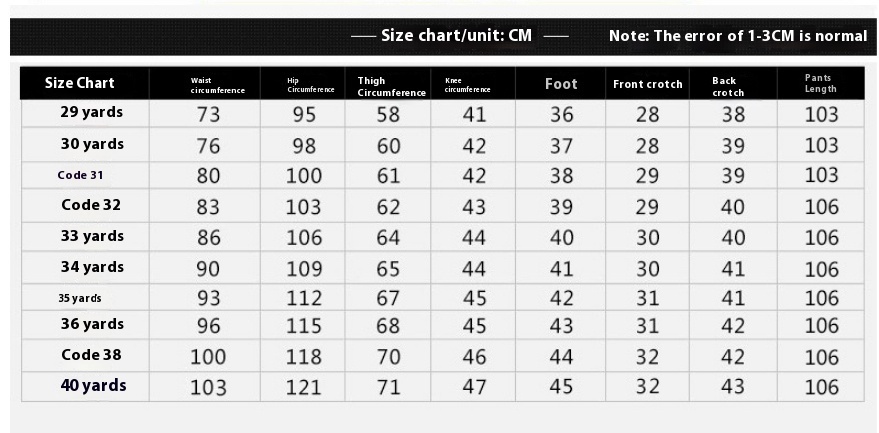Click the note about 1-3CM error
The image size is (879, 433).
(738, 36)
